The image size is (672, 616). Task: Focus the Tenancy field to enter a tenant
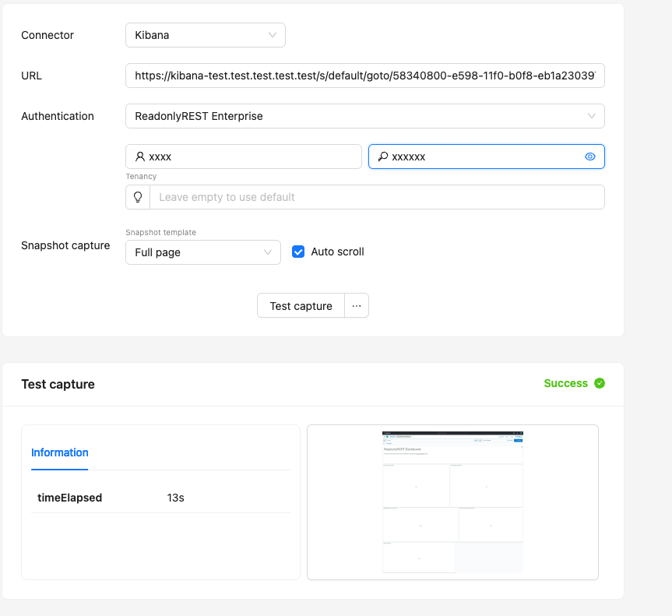point(377,197)
